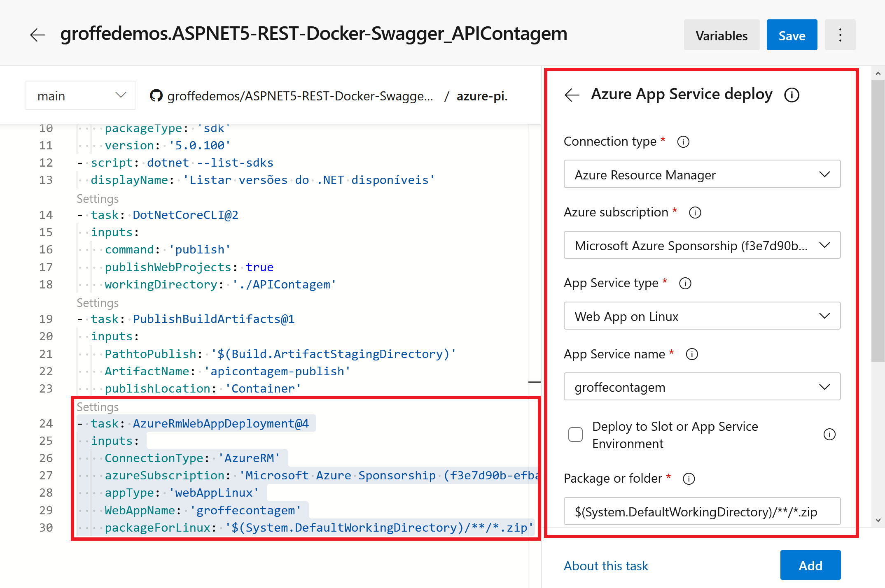
Task: Save the pipeline changes
Action: (x=792, y=35)
